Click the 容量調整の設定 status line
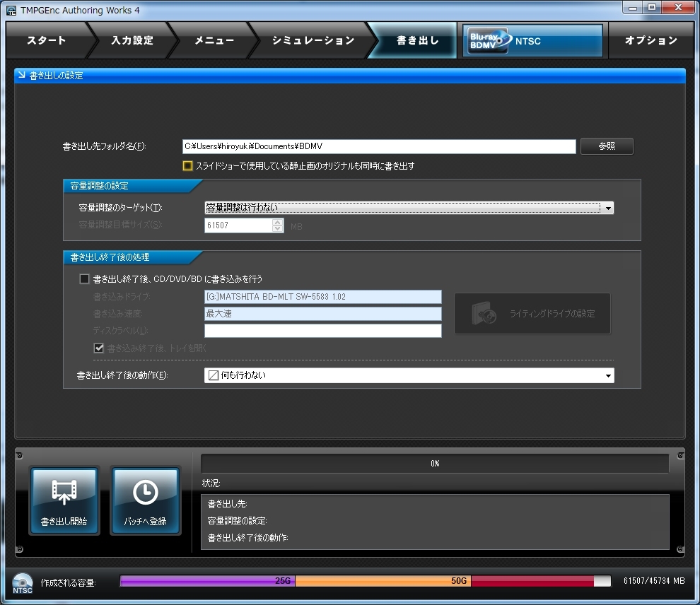This screenshot has height=605, width=700. click(237, 521)
